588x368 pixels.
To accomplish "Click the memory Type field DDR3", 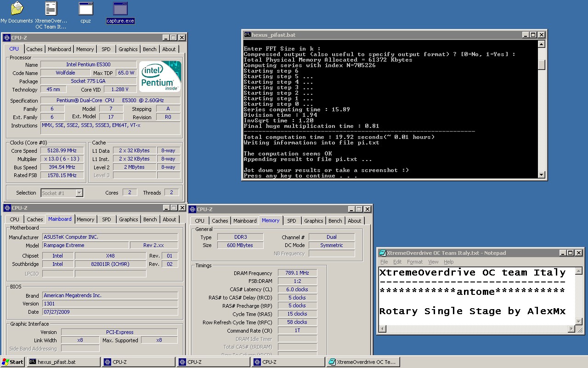I will pyautogui.click(x=241, y=237).
